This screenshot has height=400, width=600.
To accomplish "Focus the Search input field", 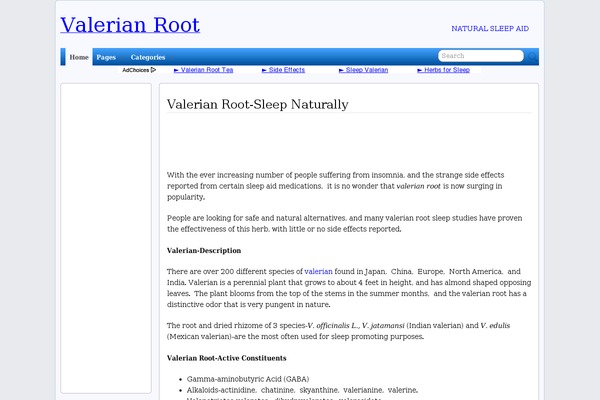I will click(x=481, y=56).
